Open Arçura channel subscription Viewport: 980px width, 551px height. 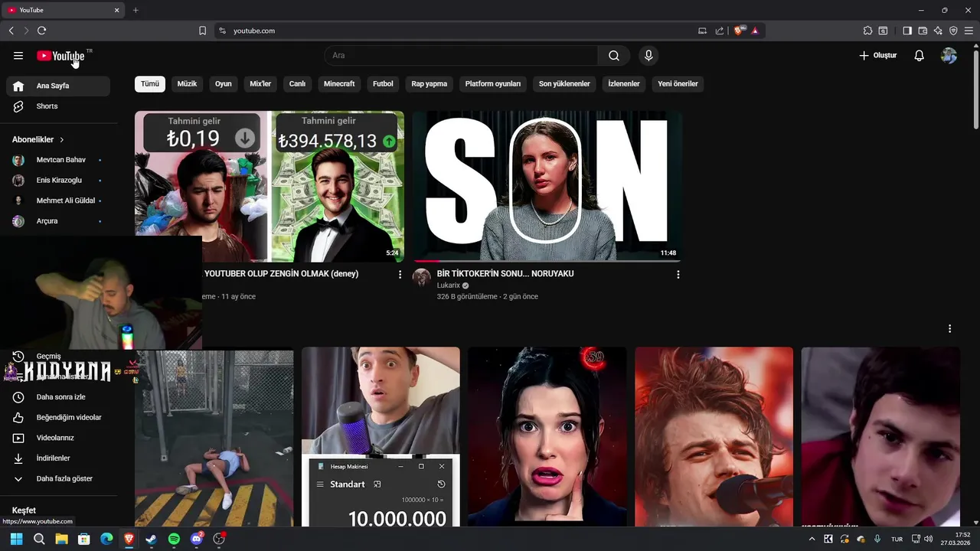(x=58, y=221)
